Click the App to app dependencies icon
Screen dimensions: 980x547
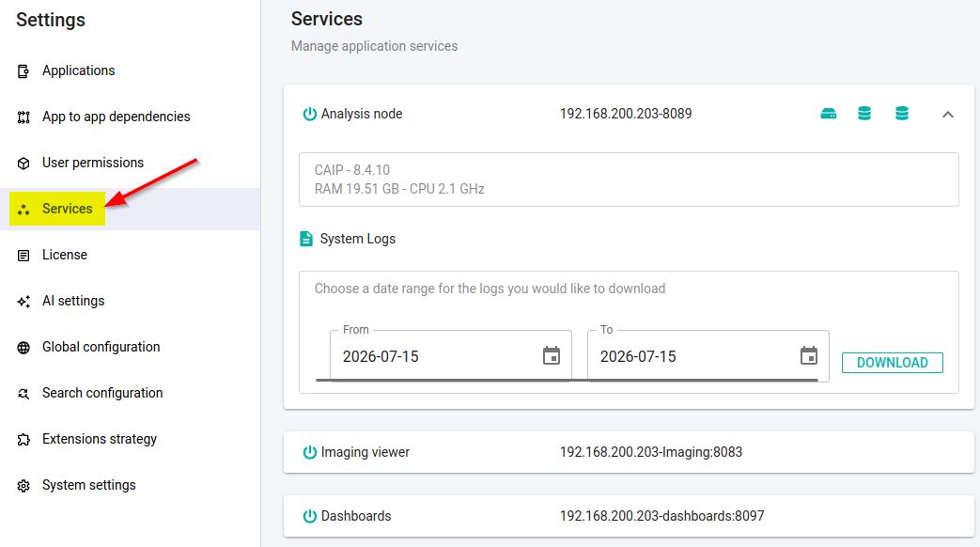tap(23, 117)
